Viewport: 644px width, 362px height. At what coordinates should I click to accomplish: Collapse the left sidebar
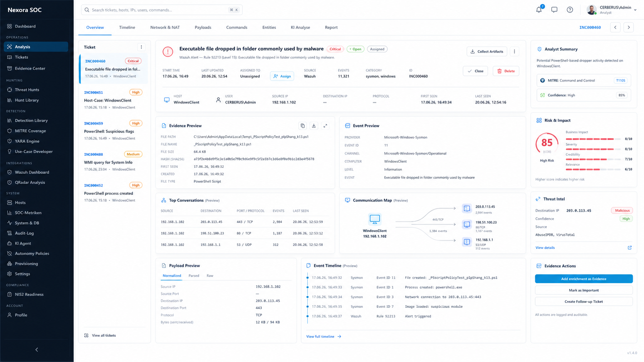point(37,350)
